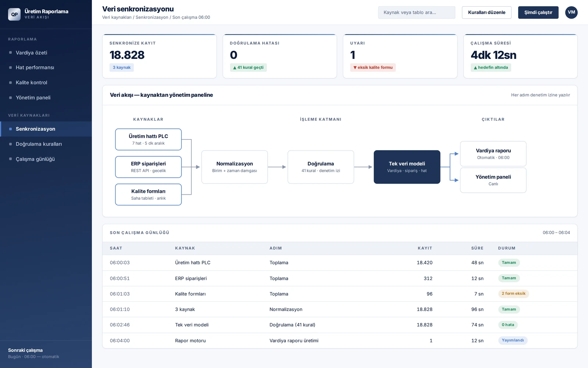Image resolution: width=588 pixels, height=368 pixels.
Task: Open Doğrulama kuralları in sidebar
Action: click(46, 144)
